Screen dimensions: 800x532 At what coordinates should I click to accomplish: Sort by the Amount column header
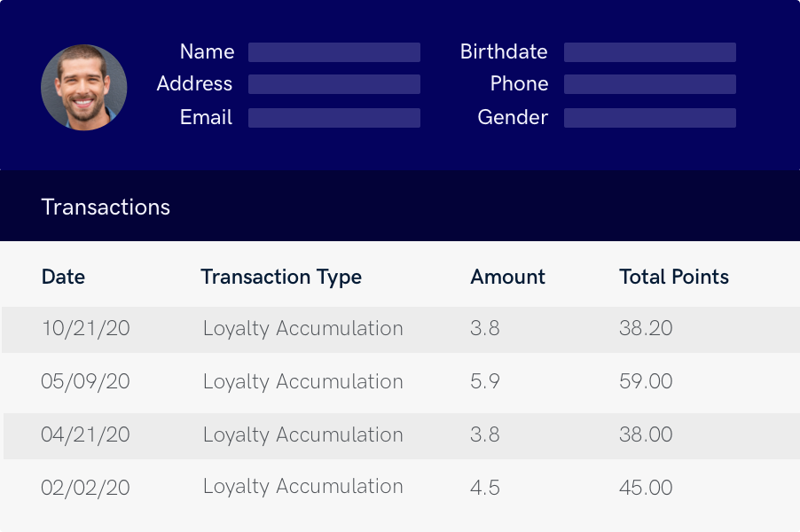tap(507, 277)
